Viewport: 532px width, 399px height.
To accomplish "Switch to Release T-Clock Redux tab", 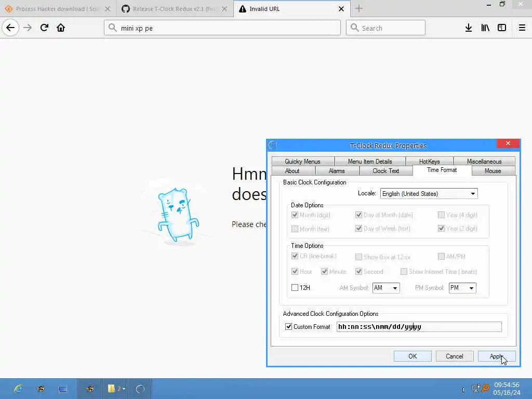I will click(x=174, y=9).
